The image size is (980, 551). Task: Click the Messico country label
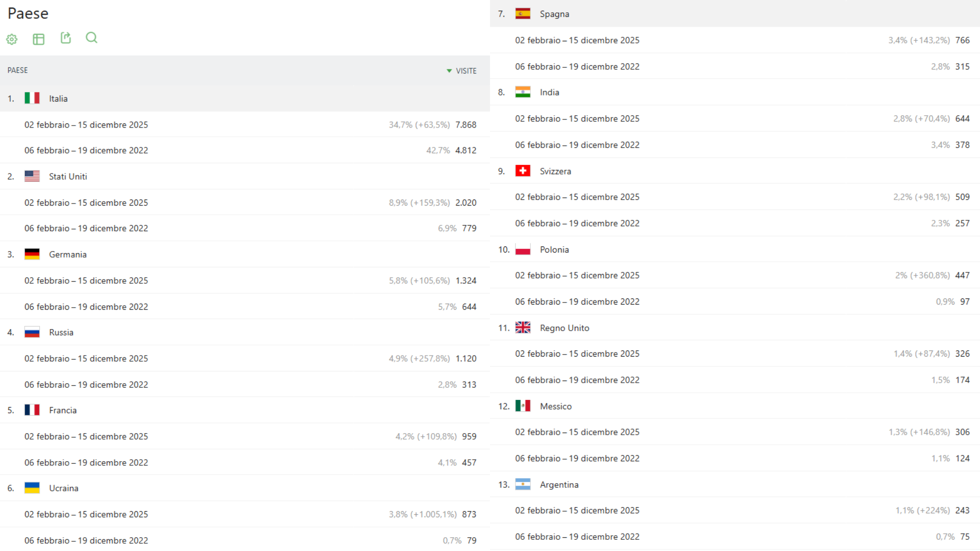(x=555, y=406)
